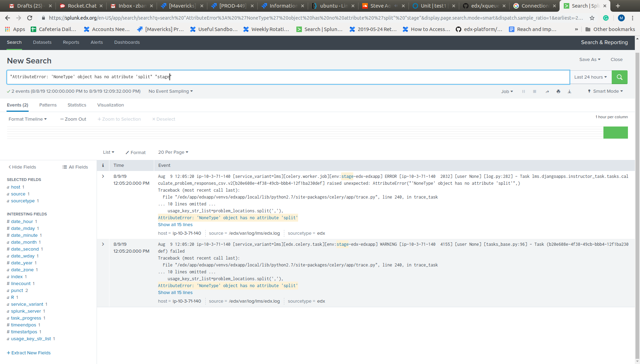Open List display dropdown
This screenshot has width=640, height=364.
108,152
